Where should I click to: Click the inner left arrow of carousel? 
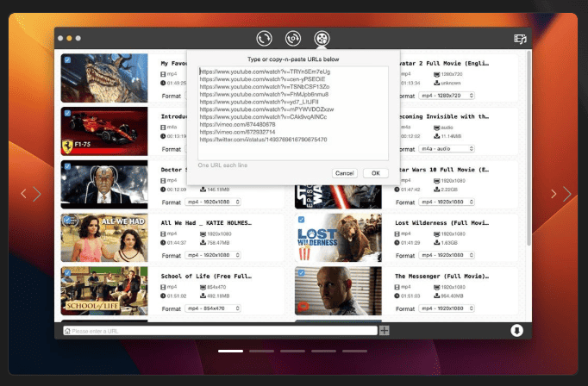(x=37, y=194)
